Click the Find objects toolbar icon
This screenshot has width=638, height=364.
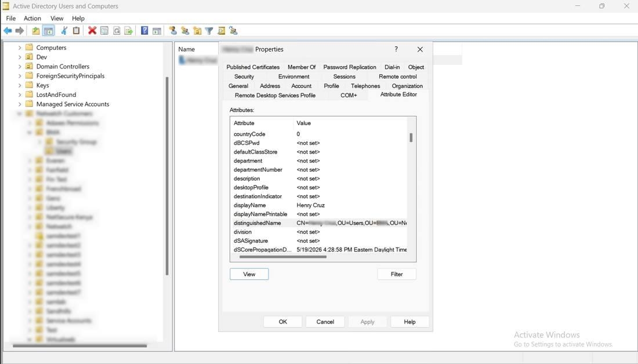click(222, 31)
